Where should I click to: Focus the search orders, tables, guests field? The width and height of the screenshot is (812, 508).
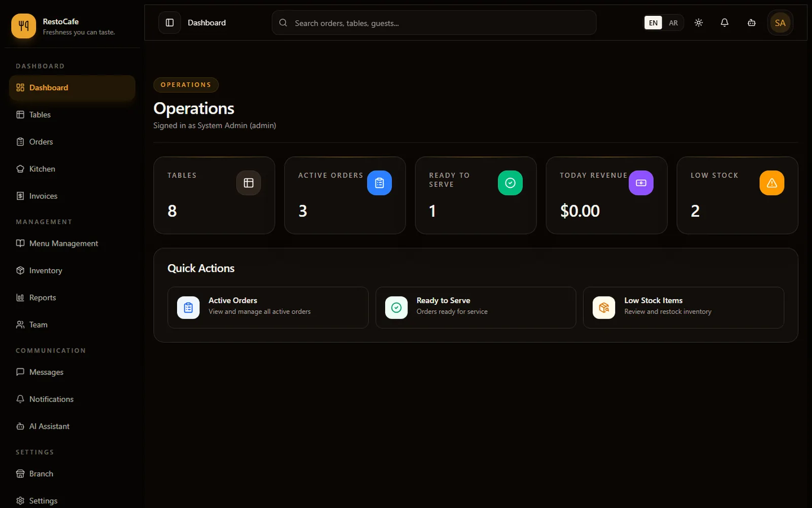(x=434, y=23)
